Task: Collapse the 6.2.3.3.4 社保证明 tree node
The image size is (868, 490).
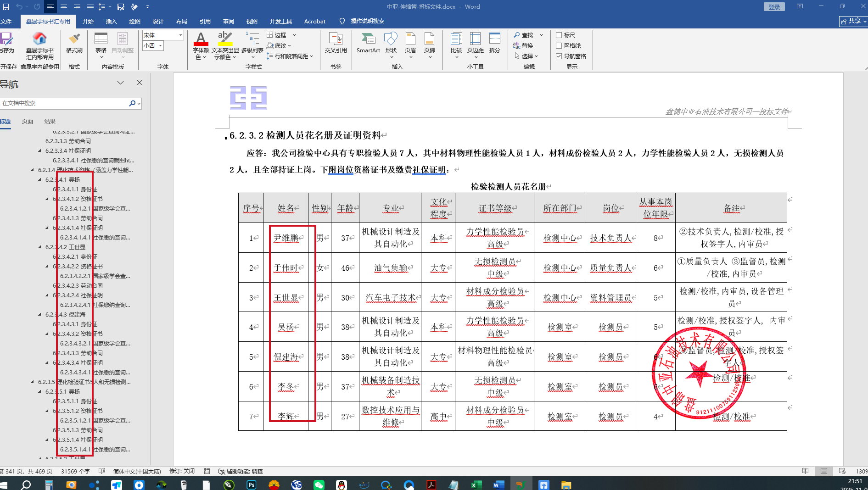Action: point(39,150)
